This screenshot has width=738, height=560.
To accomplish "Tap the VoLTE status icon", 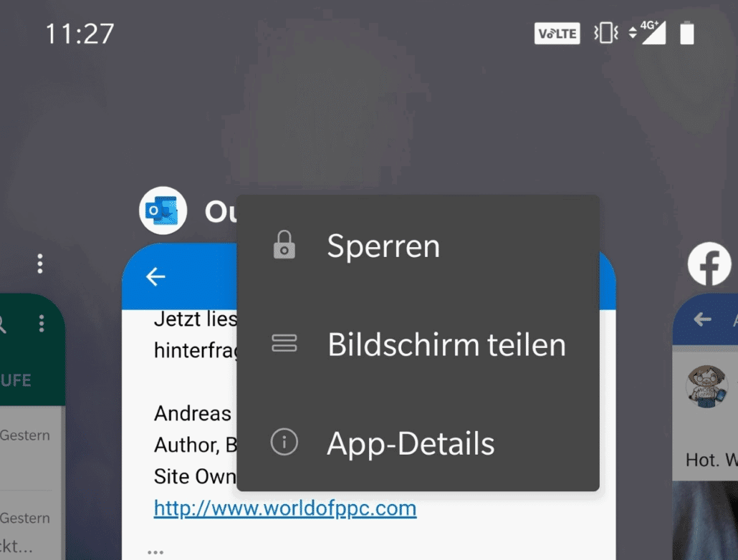I will point(557,34).
